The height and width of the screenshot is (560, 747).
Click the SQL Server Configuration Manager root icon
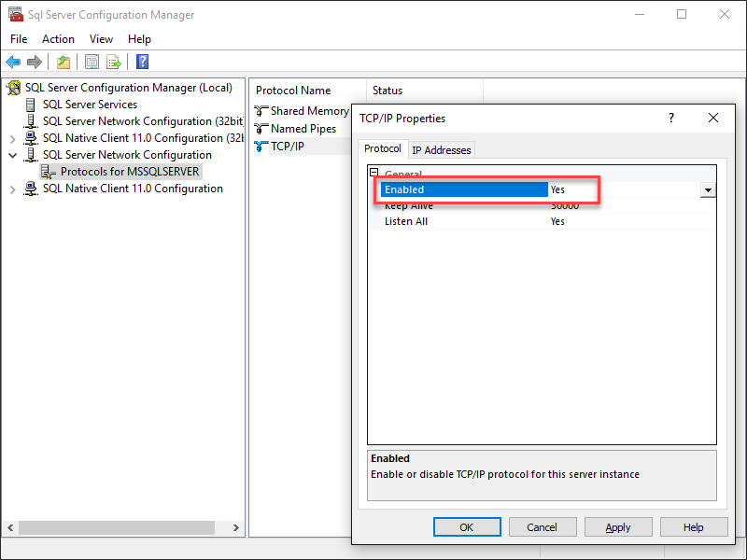coord(14,88)
